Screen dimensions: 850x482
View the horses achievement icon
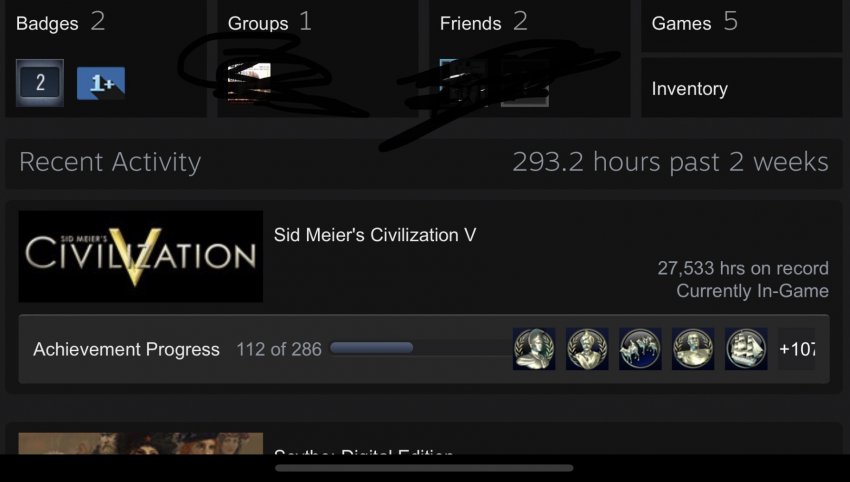[x=640, y=349]
